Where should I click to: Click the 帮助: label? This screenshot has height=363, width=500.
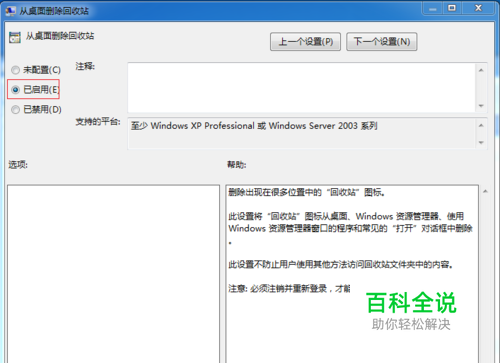(x=237, y=165)
